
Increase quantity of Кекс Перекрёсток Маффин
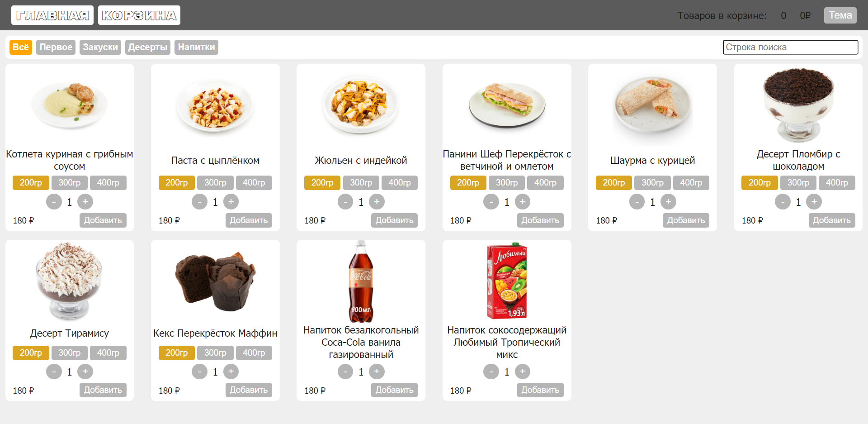[x=231, y=371]
